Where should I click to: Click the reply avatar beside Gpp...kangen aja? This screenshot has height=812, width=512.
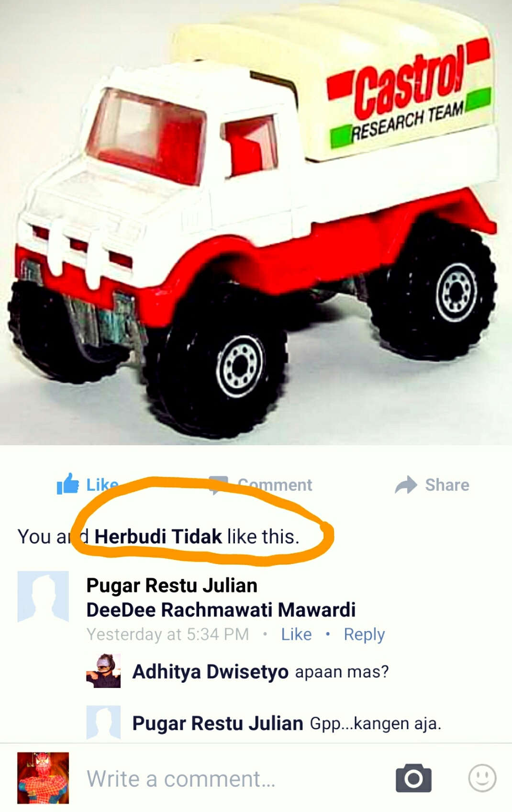[103, 722]
